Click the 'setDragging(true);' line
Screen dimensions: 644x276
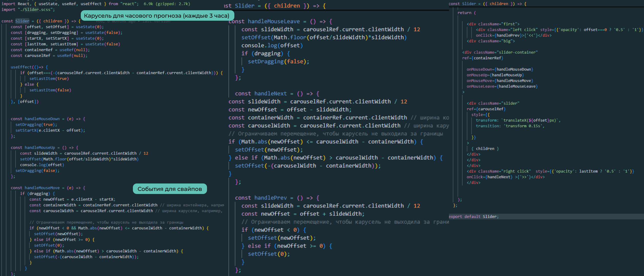coord(36,125)
